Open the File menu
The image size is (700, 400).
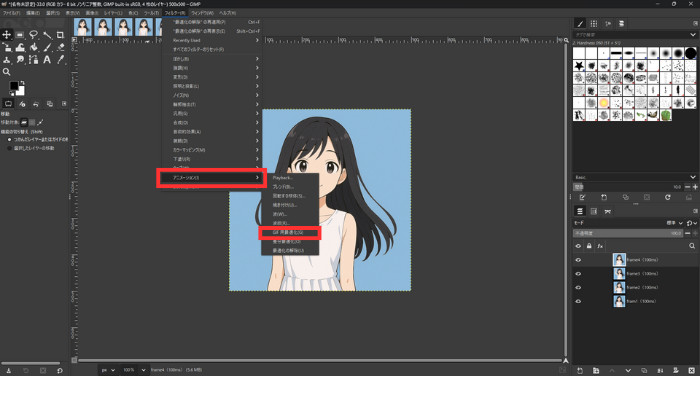tap(11, 13)
